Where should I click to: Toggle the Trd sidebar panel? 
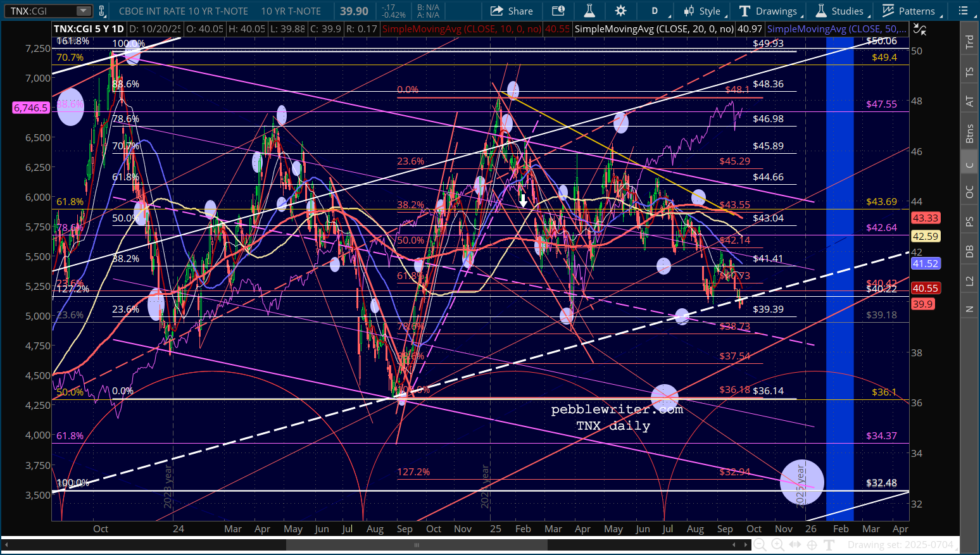pos(969,42)
